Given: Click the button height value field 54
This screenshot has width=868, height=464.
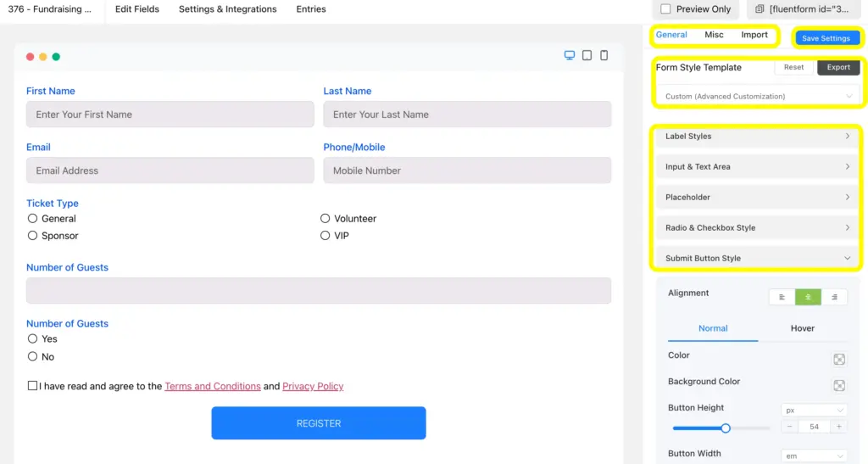Looking at the screenshot, I should point(814,427).
